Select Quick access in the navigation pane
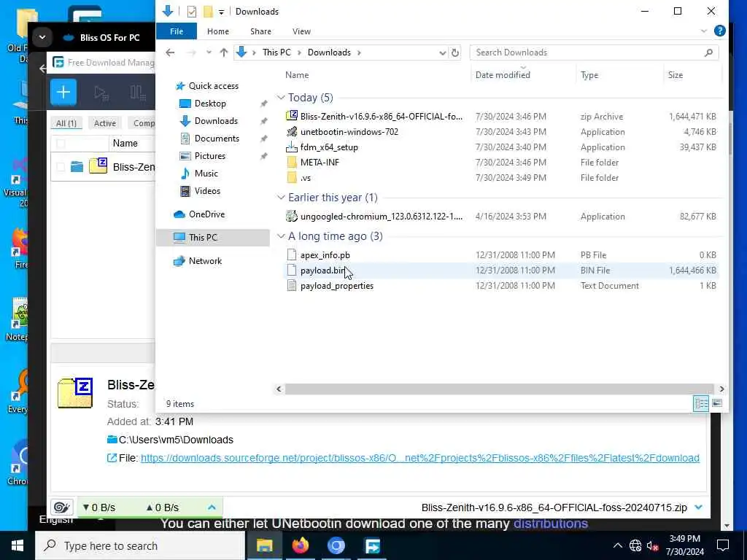This screenshot has width=747, height=560. 214,86
